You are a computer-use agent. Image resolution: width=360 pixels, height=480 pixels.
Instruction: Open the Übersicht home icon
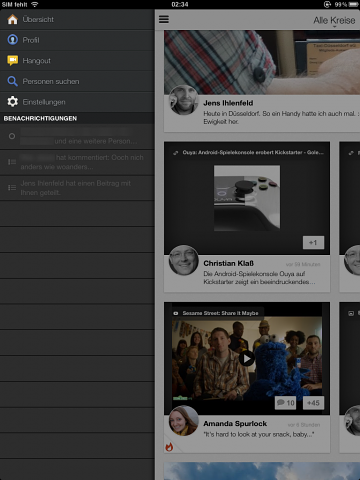pos(13,19)
